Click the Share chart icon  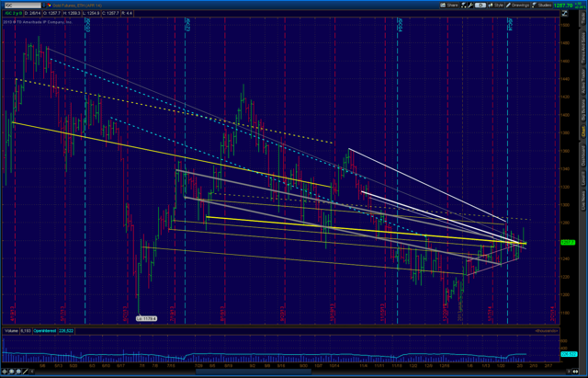(448, 6)
